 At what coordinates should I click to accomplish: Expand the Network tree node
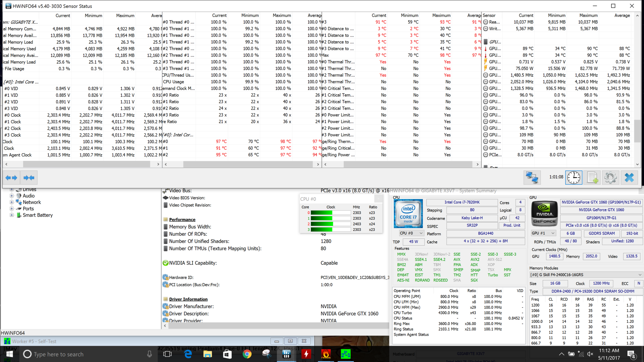pos(12,202)
